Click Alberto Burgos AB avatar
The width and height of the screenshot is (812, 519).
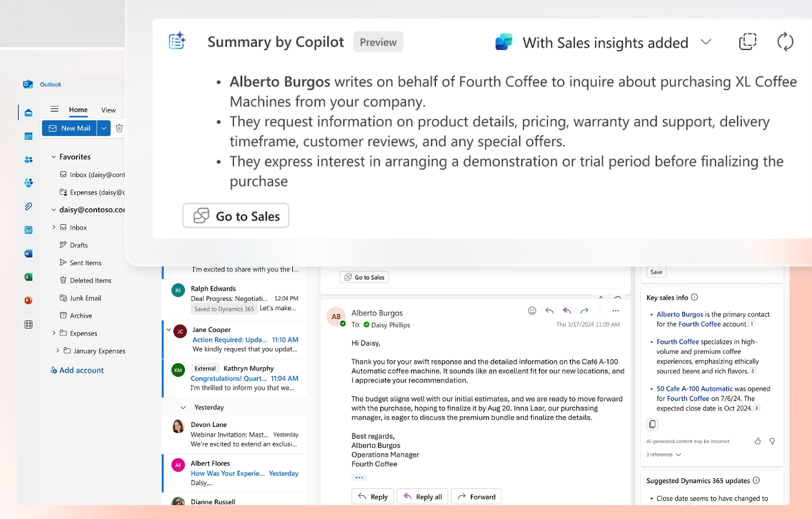point(336,317)
